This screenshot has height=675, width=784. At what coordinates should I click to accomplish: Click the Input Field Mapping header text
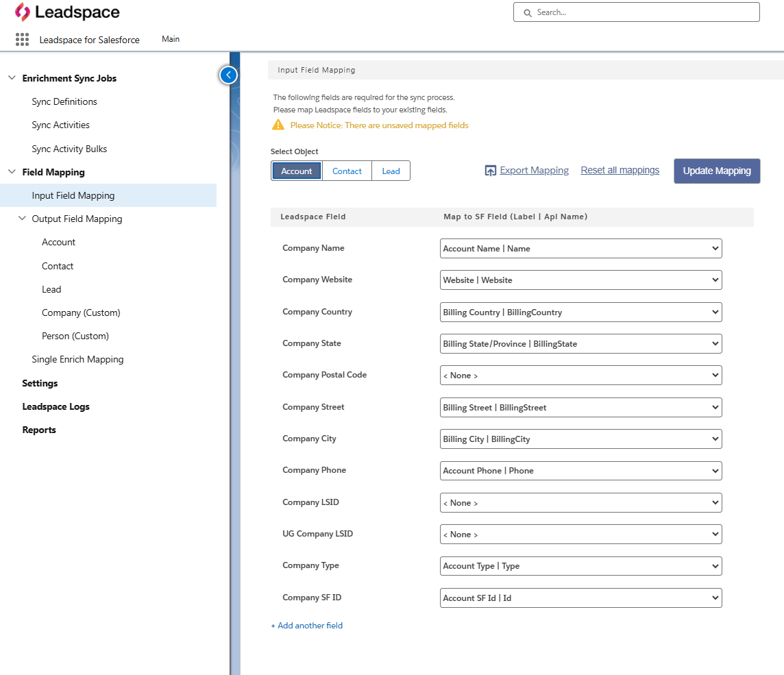(317, 70)
